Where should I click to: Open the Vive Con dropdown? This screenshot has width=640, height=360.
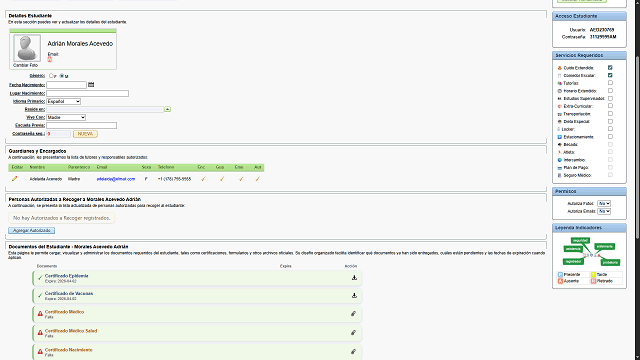tap(66, 117)
